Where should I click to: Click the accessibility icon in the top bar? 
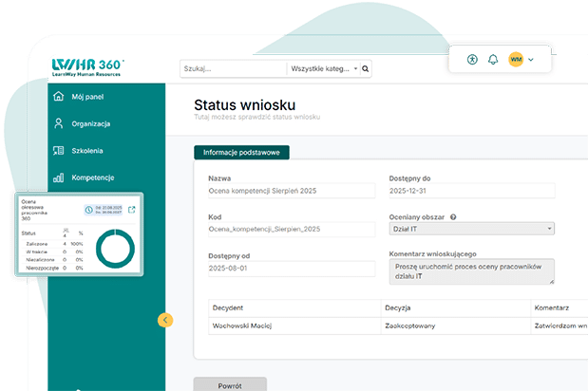pyautogui.click(x=472, y=59)
